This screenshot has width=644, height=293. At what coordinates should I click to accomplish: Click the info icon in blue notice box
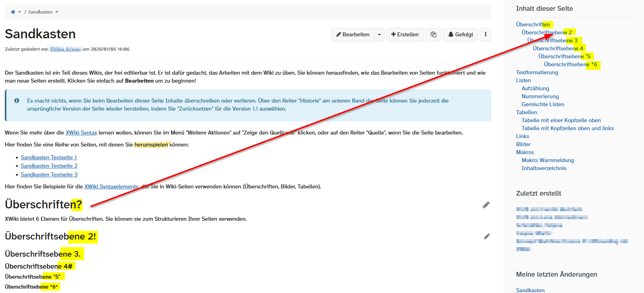(17, 101)
